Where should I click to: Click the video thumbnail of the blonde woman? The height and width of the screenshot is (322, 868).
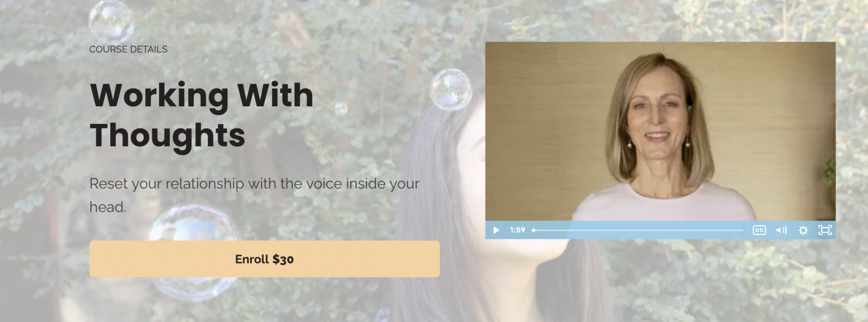pos(660,131)
